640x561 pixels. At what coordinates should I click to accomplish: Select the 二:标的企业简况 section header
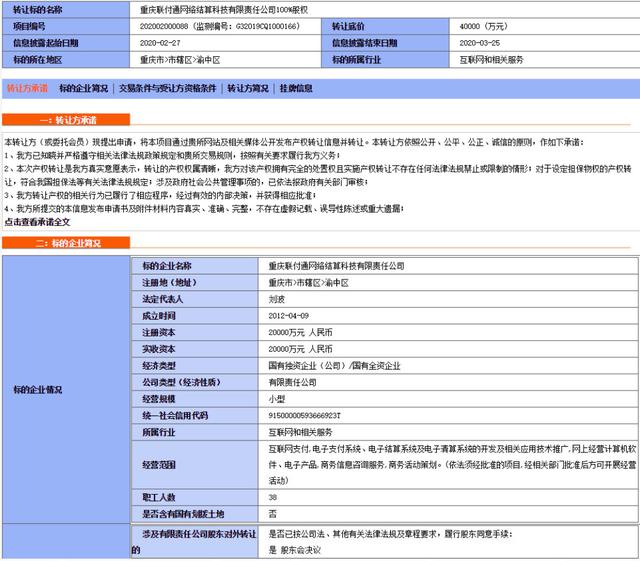[x=66, y=243]
